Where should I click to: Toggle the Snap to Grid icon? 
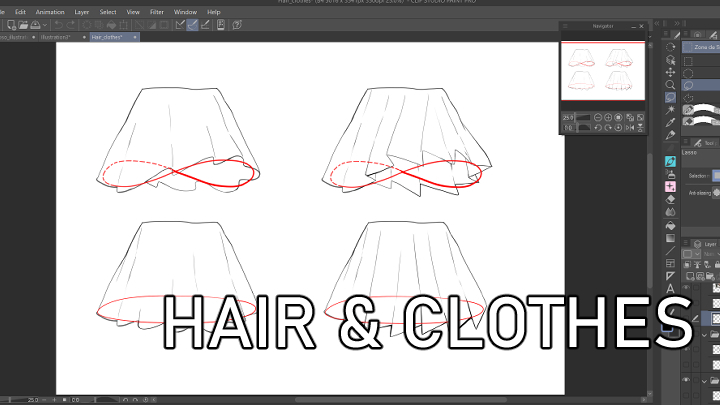205,25
